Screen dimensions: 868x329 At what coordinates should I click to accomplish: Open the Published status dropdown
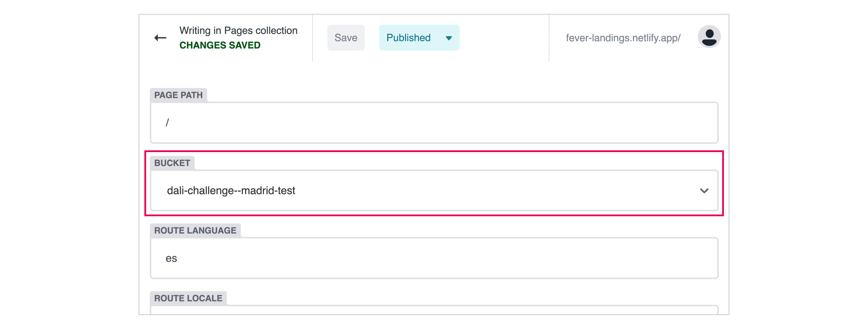tap(419, 38)
